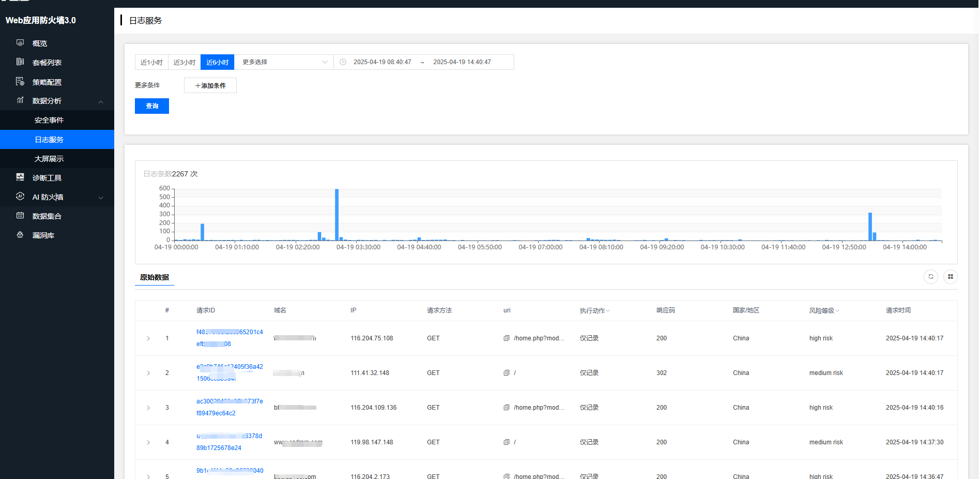Click 国家/地区 column header

point(746,310)
